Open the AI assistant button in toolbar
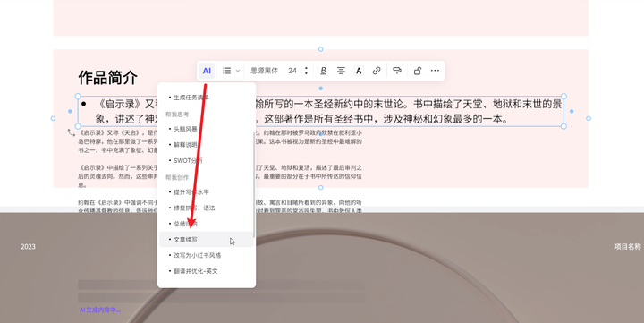This screenshot has height=323, width=644. click(x=207, y=71)
